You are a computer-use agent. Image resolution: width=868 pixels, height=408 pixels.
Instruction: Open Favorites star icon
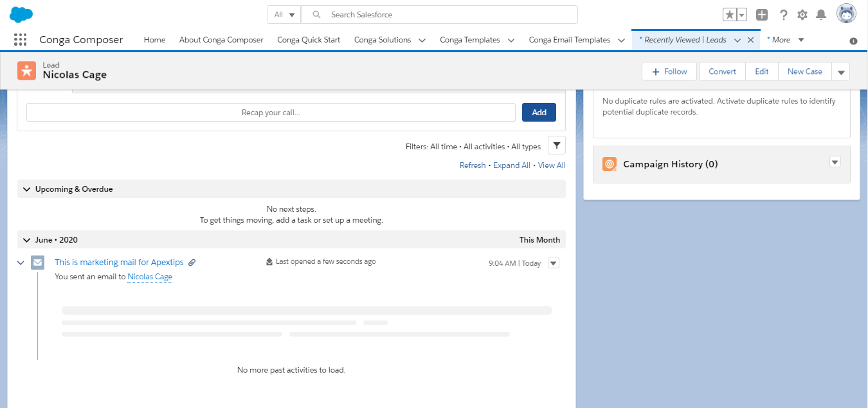[x=729, y=15]
